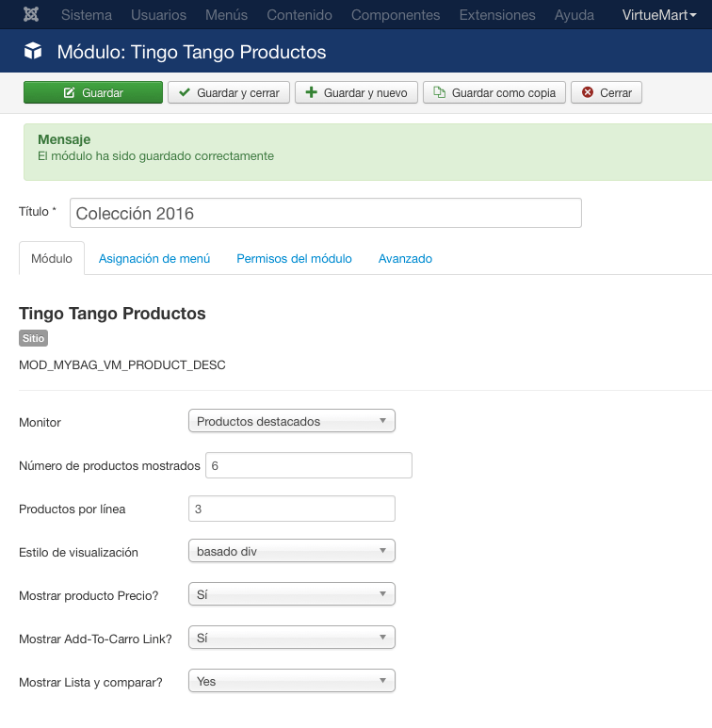Click the Mensaje heading in alert
Image resolution: width=712 pixels, height=728 pixels.
[x=64, y=139]
